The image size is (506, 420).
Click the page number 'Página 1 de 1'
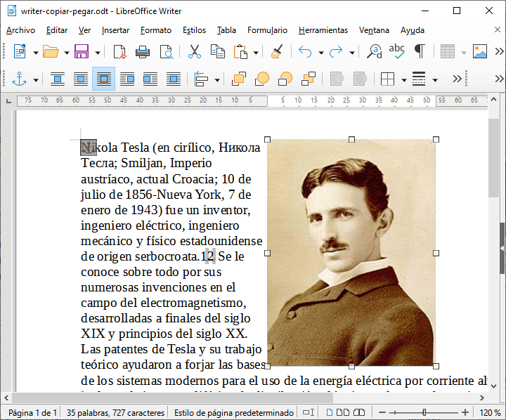(32, 412)
